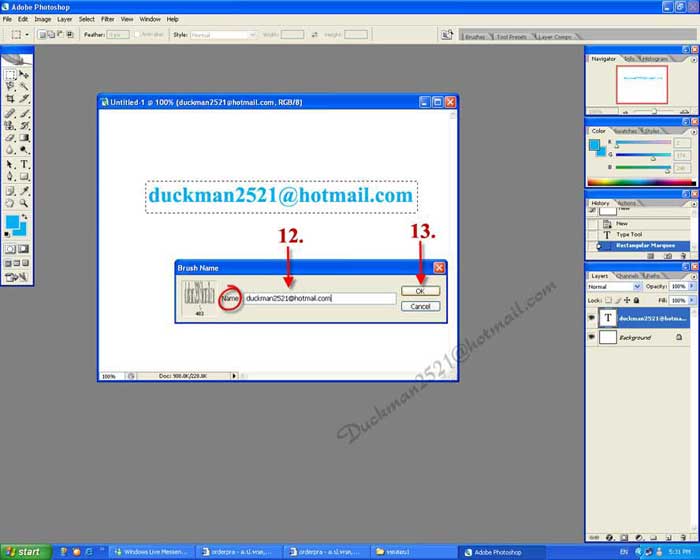The image size is (700, 560).
Task: Open the Image menu
Action: (43, 19)
